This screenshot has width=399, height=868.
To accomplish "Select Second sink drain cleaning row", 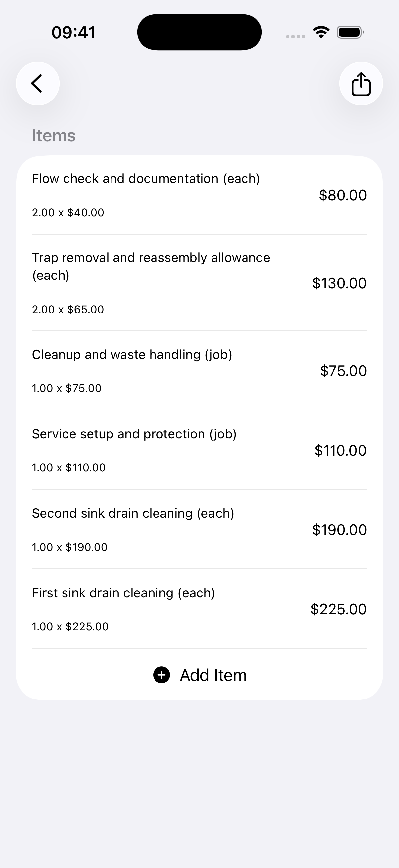I will 199,530.
